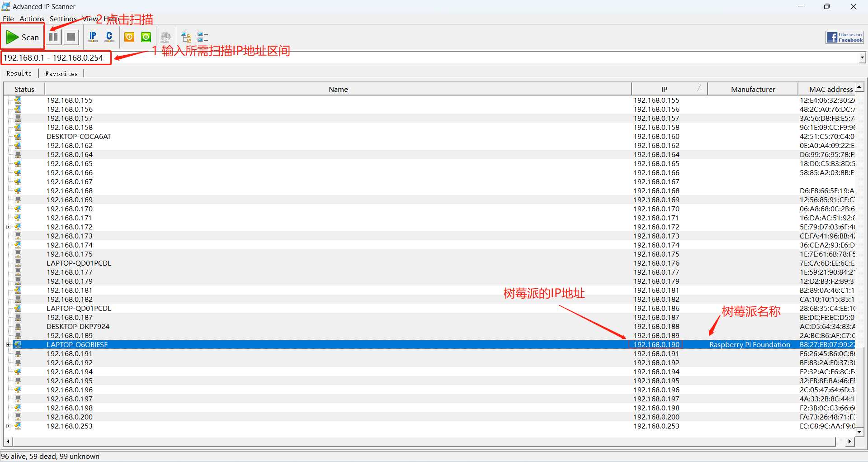Switch to the Favorites tab
Viewport: 868px width, 462px height.
tap(61, 73)
